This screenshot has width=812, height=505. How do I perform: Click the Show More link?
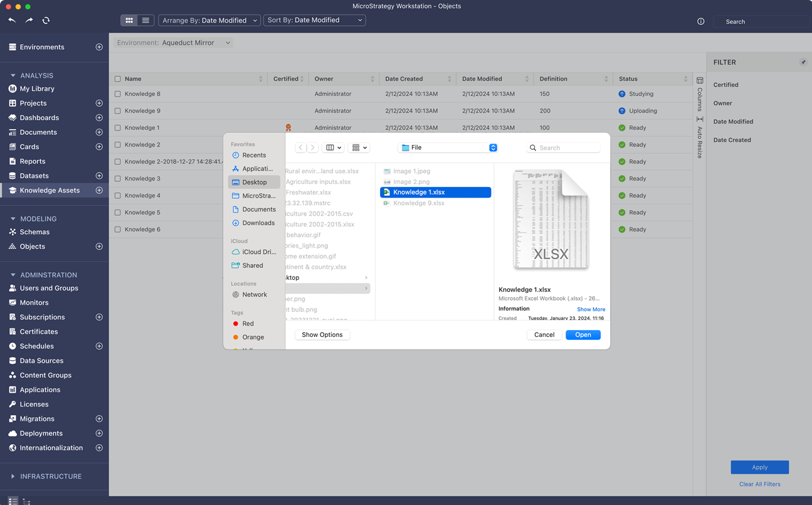tap(591, 309)
